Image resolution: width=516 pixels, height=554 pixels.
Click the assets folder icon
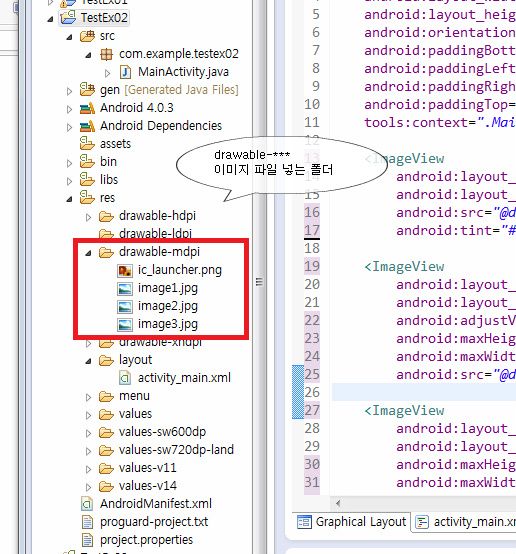point(87,143)
